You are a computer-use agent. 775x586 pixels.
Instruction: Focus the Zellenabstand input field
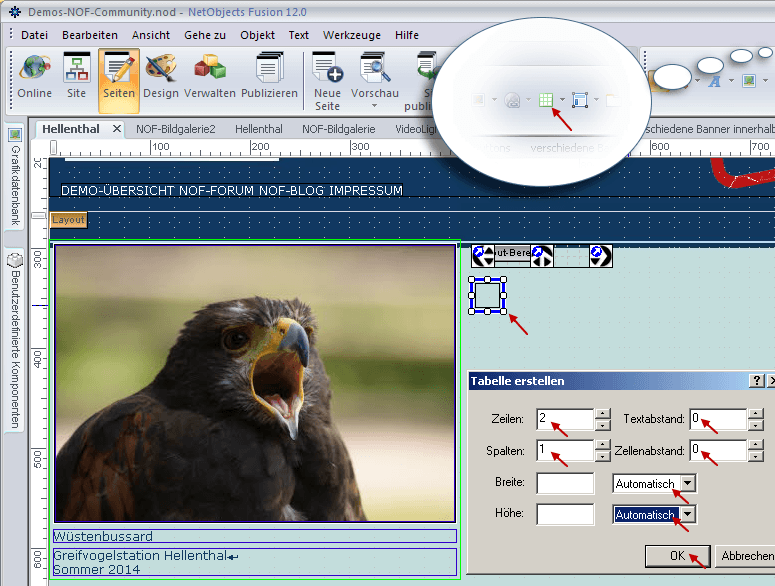[x=719, y=450]
